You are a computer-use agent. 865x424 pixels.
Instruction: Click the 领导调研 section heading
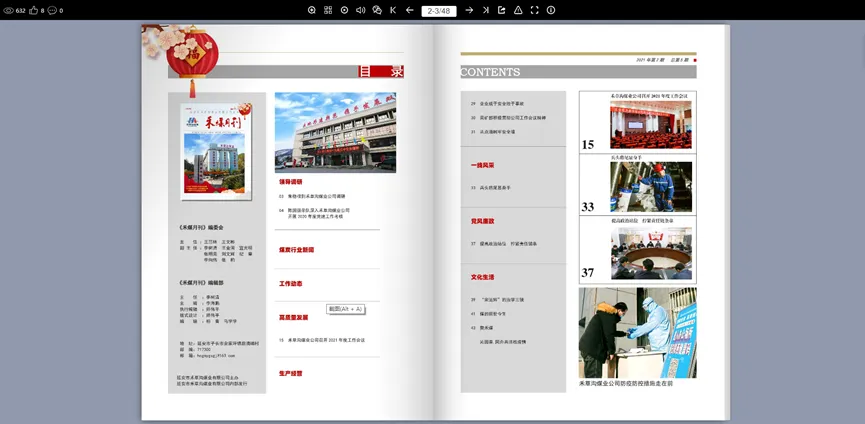[x=291, y=182]
